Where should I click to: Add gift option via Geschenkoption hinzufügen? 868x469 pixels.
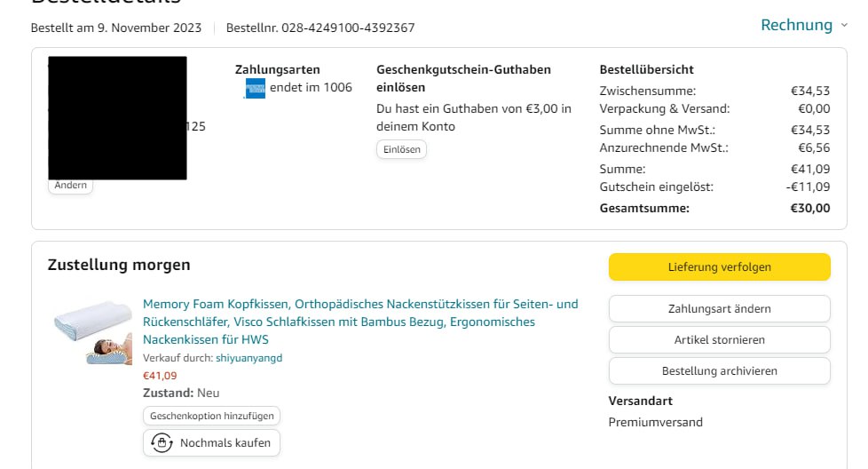(x=211, y=416)
